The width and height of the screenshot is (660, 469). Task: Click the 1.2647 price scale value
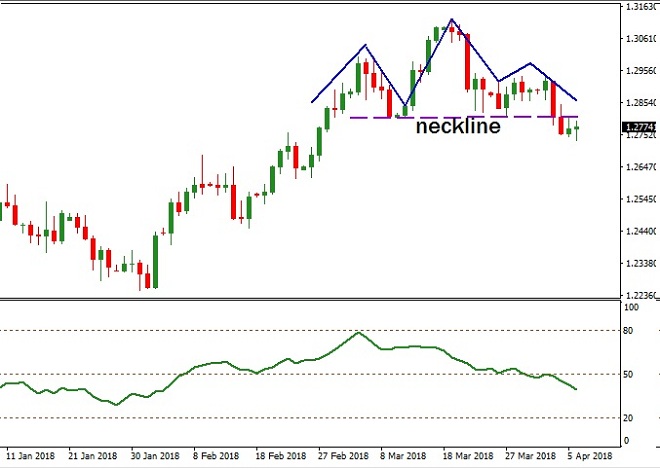(641, 167)
